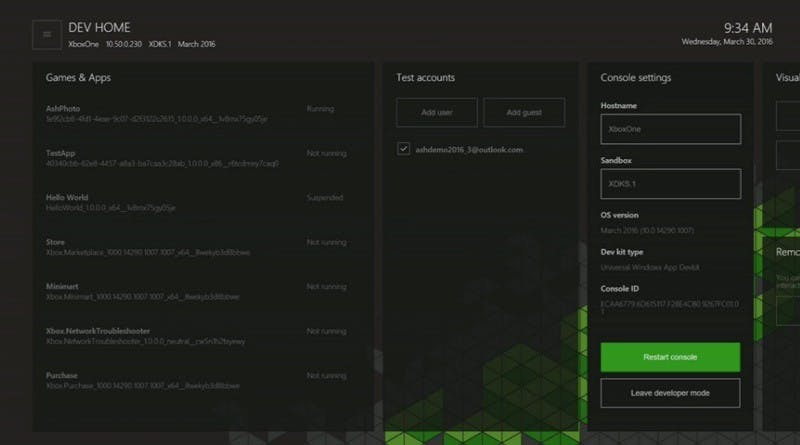Click the Not running status of TestApp
800x445 pixels.
click(327, 153)
